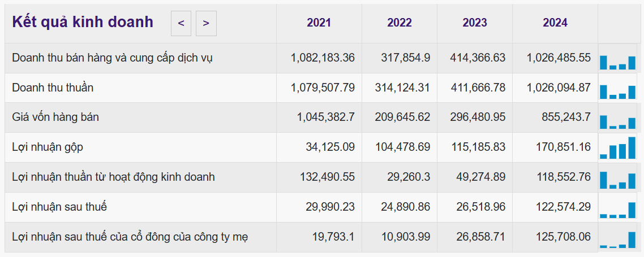Click Lợi nhuận sau thuế của cổ đông label

coord(130,237)
